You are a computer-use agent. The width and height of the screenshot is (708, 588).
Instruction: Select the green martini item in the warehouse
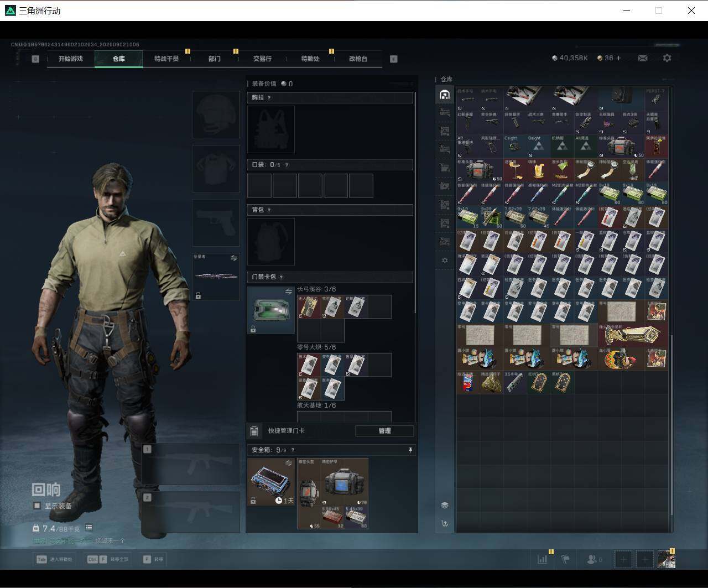coord(562,170)
